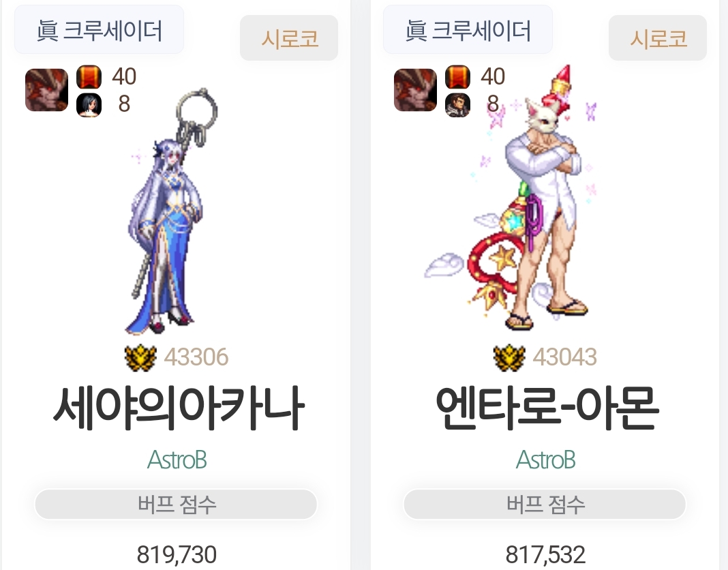Click the dark-haired girl portrait icon on left card
This screenshot has height=570, width=728.
pyautogui.click(x=89, y=104)
